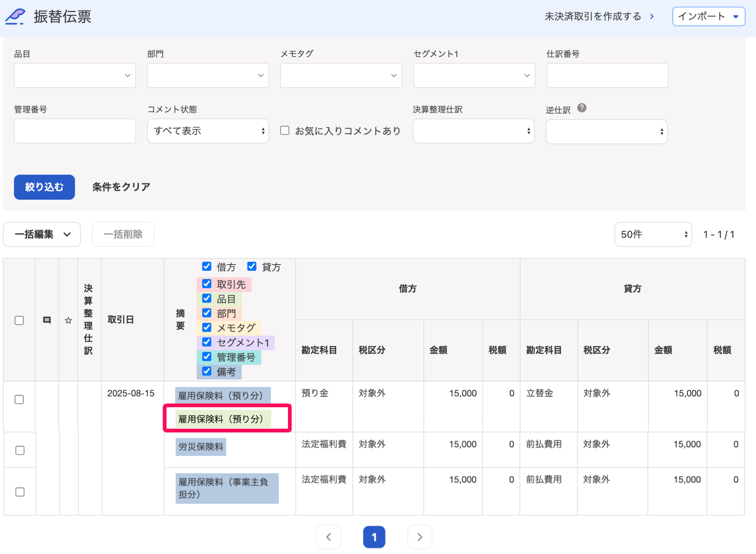Go to previous page arrow
The width and height of the screenshot is (756, 554).
pyautogui.click(x=328, y=537)
